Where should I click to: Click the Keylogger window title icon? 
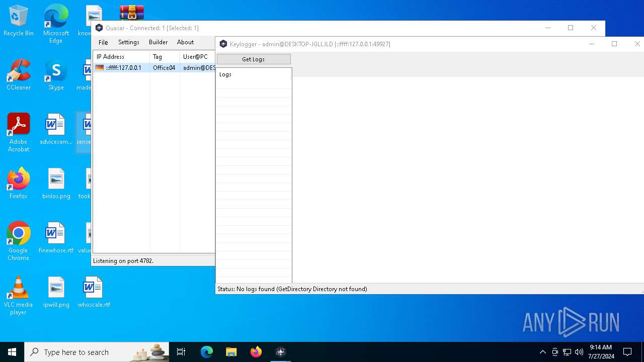tap(223, 44)
